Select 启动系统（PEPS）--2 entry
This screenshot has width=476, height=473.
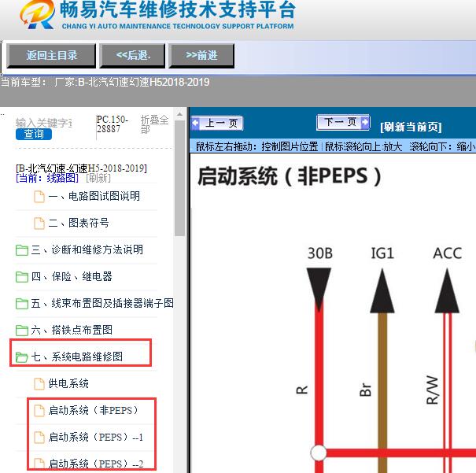click(x=96, y=464)
